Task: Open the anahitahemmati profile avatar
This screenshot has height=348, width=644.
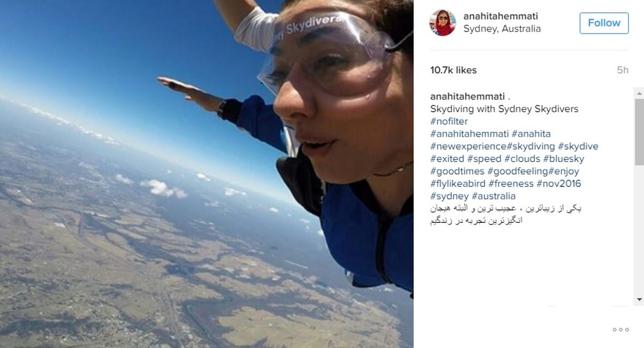Action: point(442,23)
